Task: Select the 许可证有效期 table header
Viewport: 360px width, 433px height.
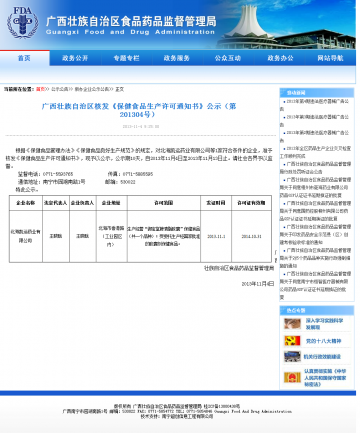Action: click(x=251, y=203)
